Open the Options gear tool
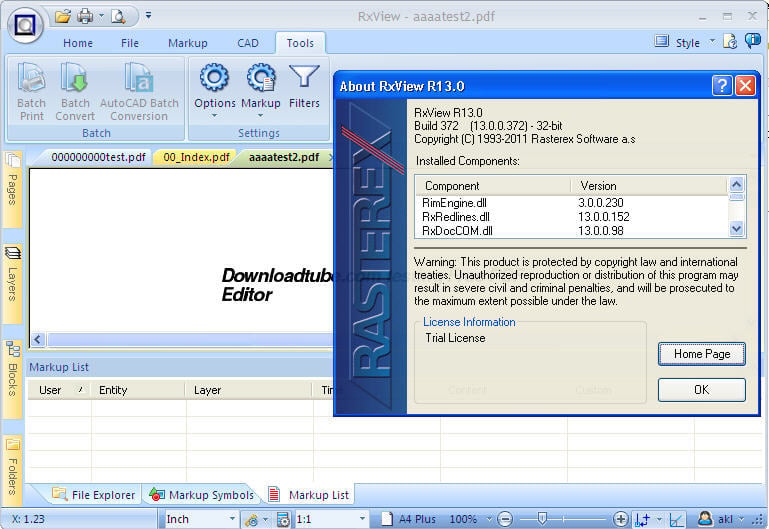The image size is (769, 529). point(214,77)
